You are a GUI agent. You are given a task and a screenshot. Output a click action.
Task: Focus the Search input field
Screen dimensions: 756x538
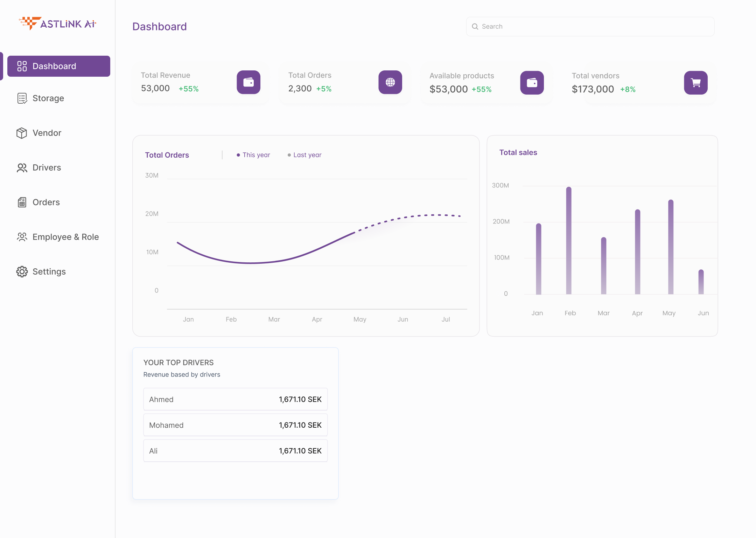tap(595, 27)
